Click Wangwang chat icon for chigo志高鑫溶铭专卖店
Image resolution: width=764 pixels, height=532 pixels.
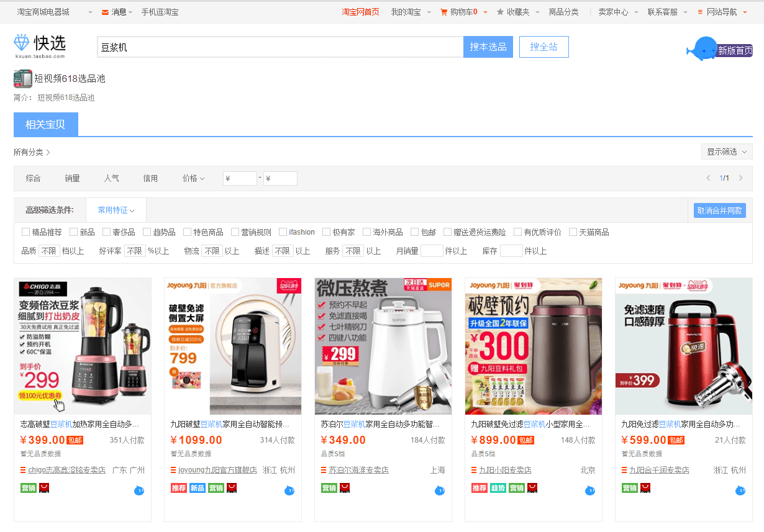click(x=139, y=491)
